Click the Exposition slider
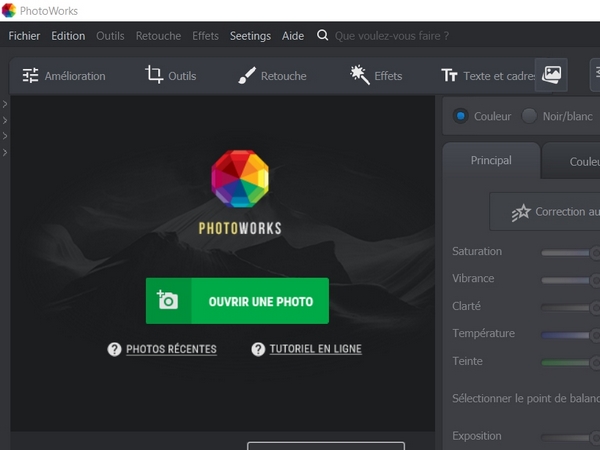The image size is (600, 450). pyautogui.click(x=570, y=437)
